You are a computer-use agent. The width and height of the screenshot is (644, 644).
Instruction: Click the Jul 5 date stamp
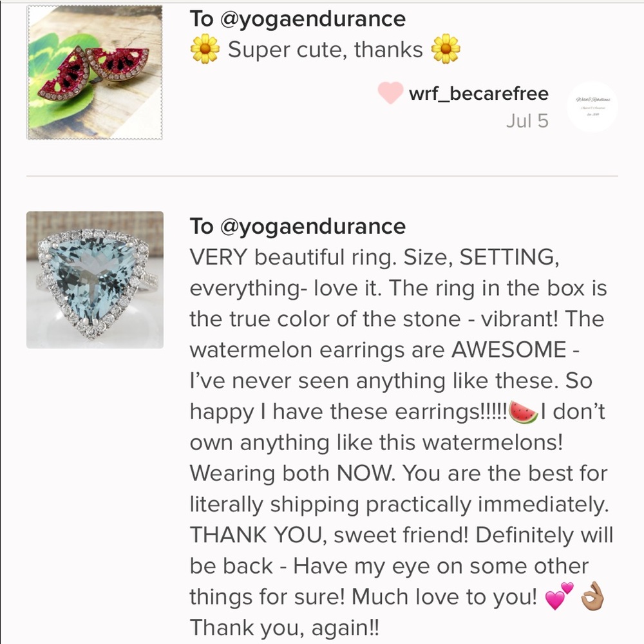pyautogui.click(x=527, y=121)
